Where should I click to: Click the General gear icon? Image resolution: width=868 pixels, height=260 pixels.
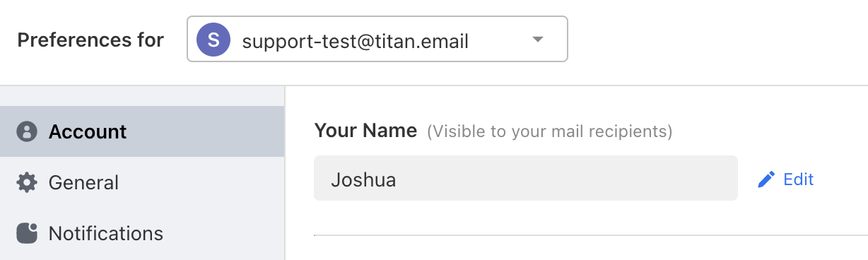point(26,182)
